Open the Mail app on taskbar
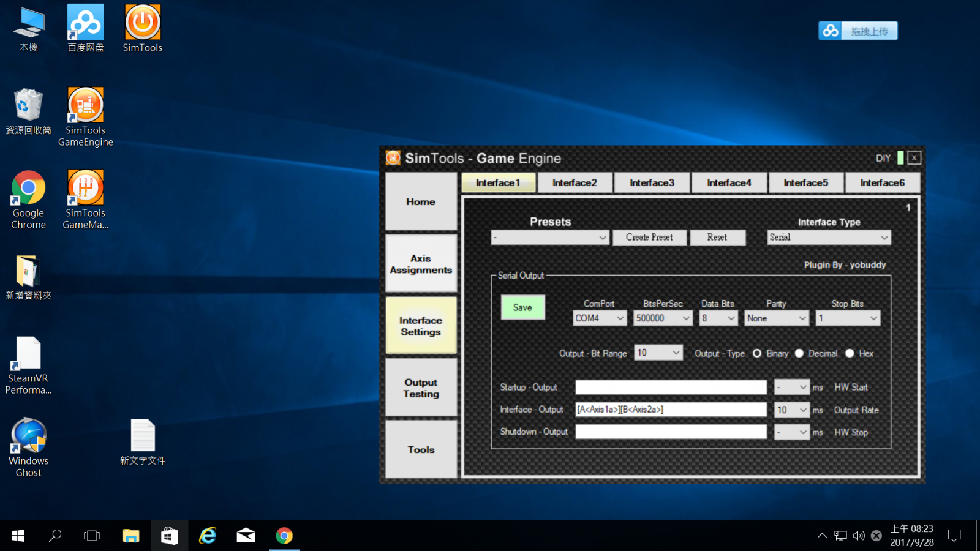Screen dimensions: 980x551 tap(246, 536)
